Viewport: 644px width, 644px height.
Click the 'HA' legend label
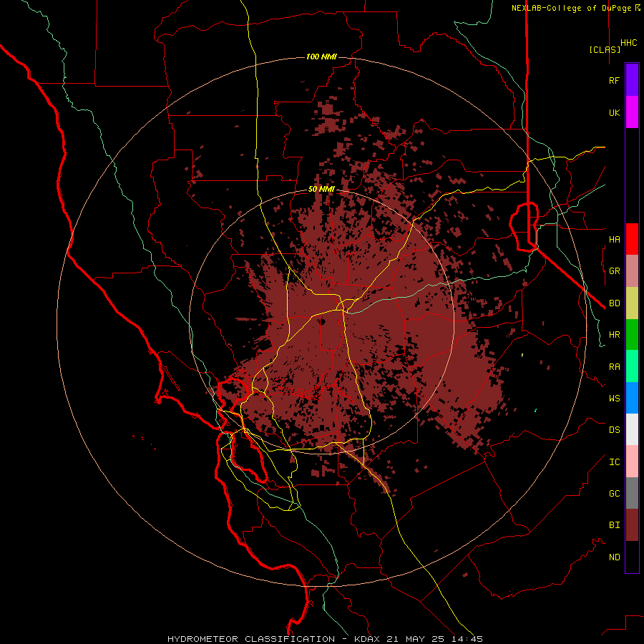pos(614,239)
